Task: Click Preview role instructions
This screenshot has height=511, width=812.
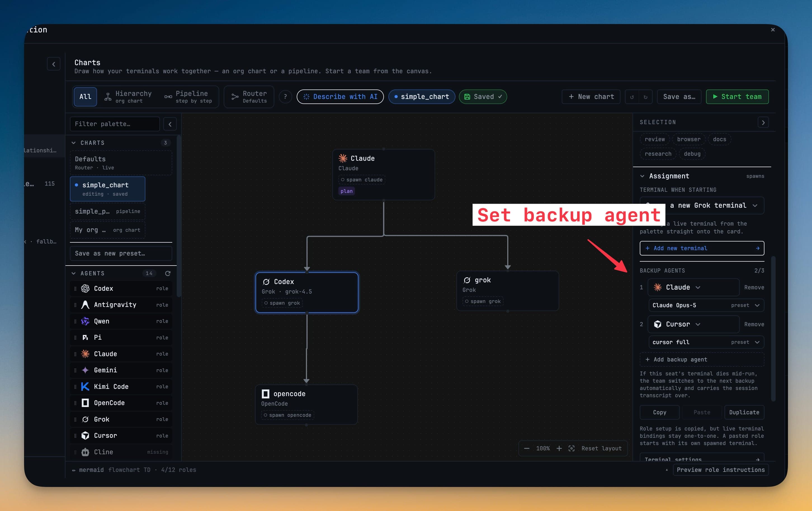Action: pyautogui.click(x=721, y=470)
